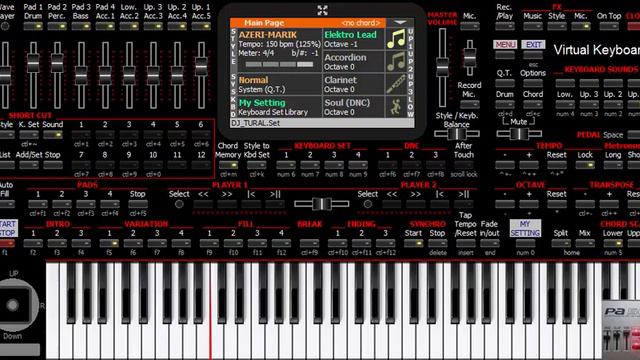640x360 pixels.
Task: Select Variation 1 button
Action: [x=109, y=243]
